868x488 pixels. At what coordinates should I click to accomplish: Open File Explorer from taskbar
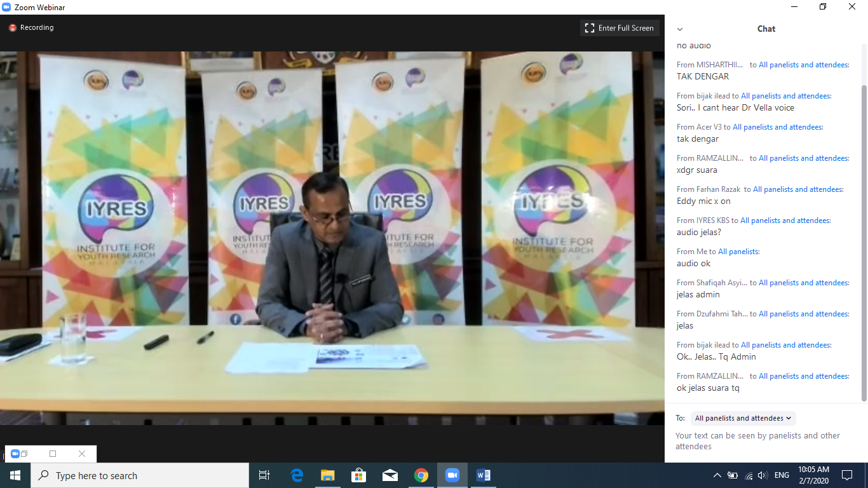tap(327, 475)
